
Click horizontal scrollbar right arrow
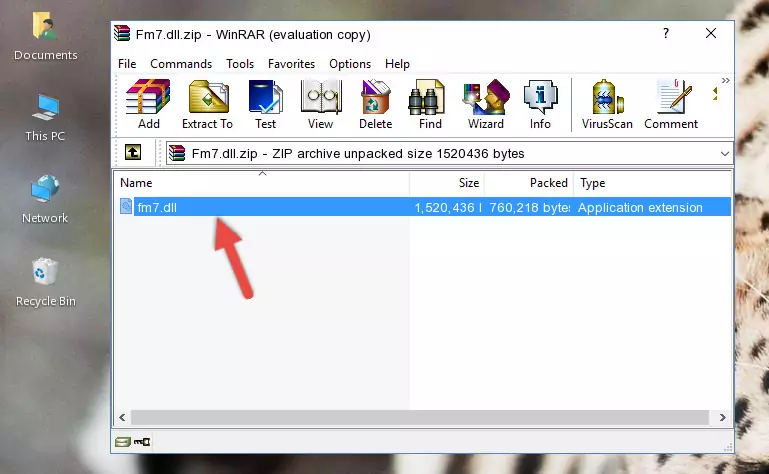pos(722,418)
